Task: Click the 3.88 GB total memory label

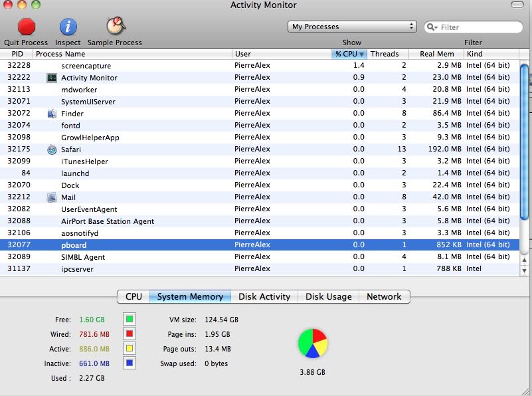Action: click(x=312, y=372)
